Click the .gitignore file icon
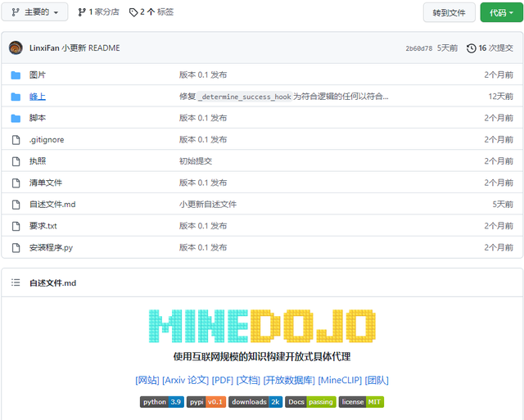 [16, 140]
